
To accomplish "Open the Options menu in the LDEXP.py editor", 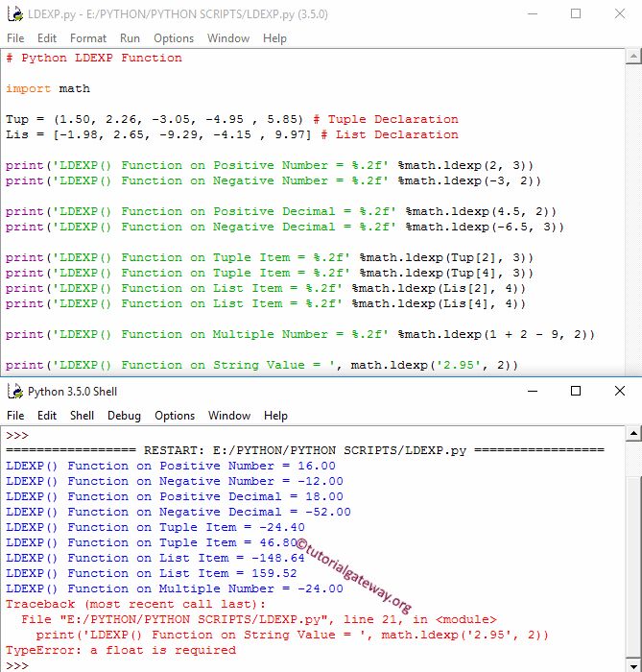I will (174, 38).
